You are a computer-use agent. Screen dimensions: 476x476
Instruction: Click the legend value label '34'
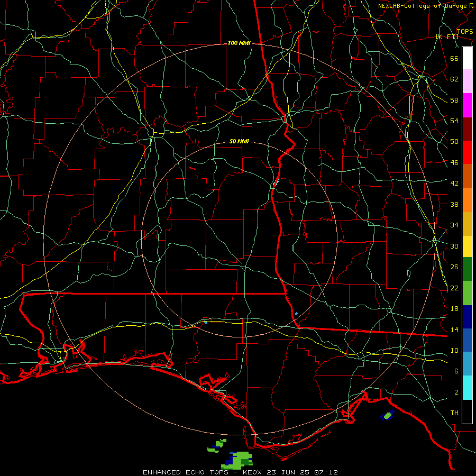454,225
